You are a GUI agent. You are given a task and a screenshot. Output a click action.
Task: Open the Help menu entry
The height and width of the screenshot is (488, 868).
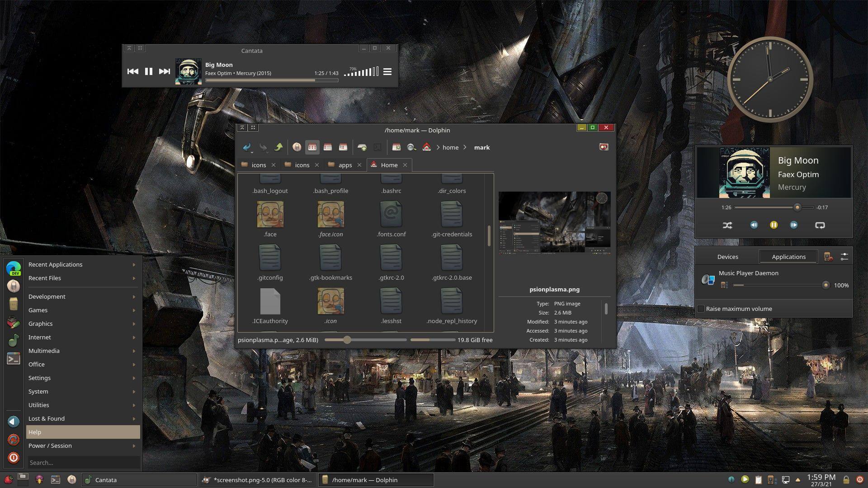coord(83,432)
